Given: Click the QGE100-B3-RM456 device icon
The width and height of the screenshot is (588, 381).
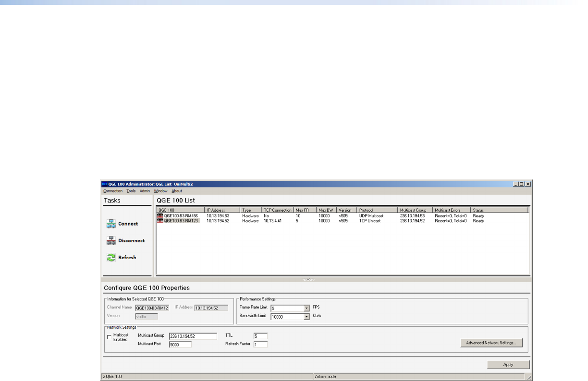Looking at the screenshot, I should (160, 216).
